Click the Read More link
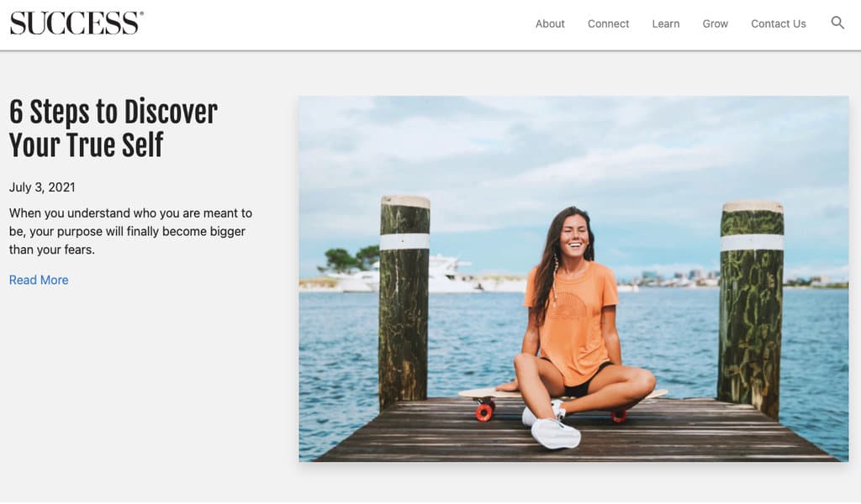This screenshot has width=861, height=504. (39, 280)
